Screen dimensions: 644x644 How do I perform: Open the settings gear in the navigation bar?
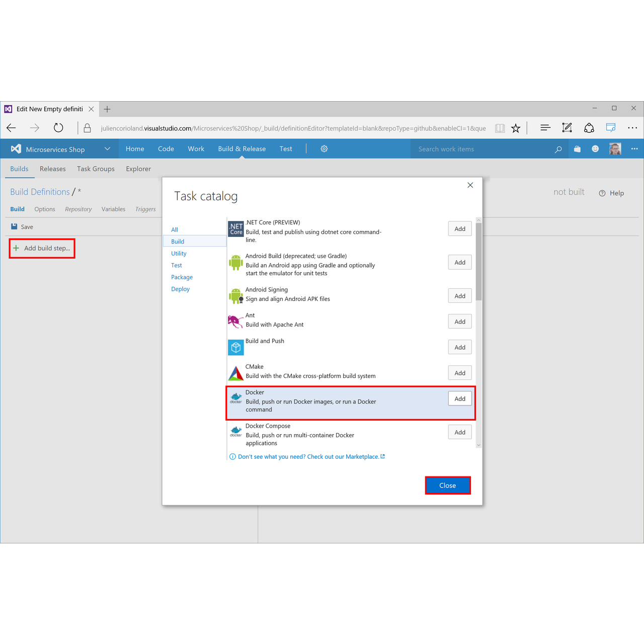pyautogui.click(x=324, y=148)
